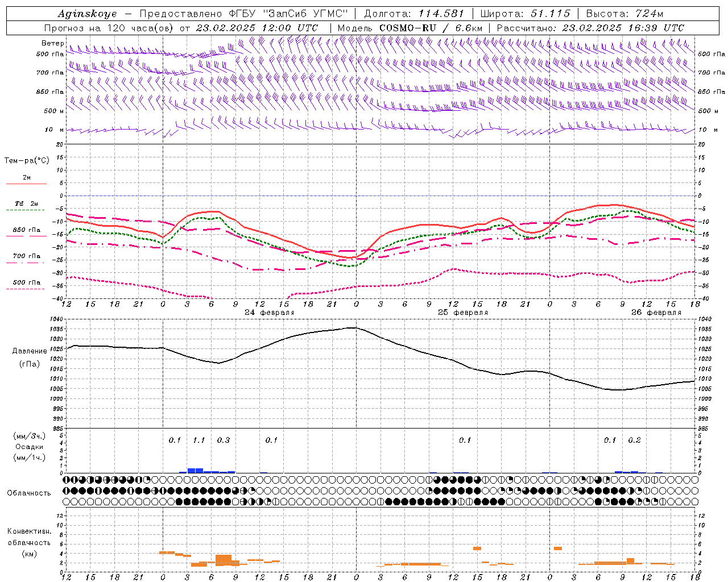Select the text Предоставлено ФГБУ "ЗапСиб УГМС"
This screenshot has height=582, width=728.
coord(243,14)
